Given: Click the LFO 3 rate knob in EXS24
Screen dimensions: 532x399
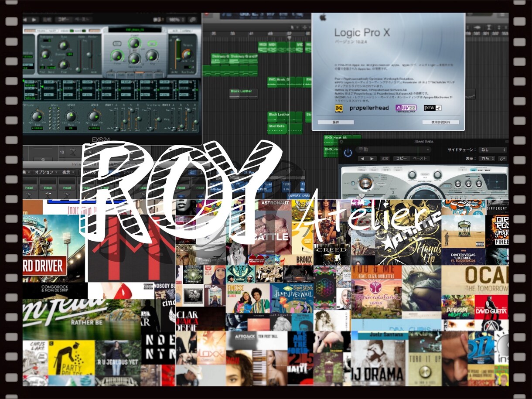Looking at the screenshot, I should tap(94, 116).
